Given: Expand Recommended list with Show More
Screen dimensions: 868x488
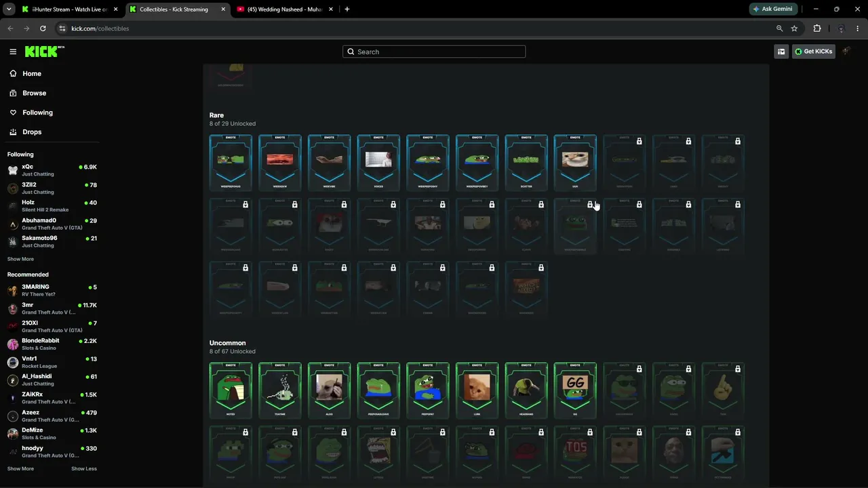Looking at the screenshot, I should pyautogui.click(x=20, y=468).
